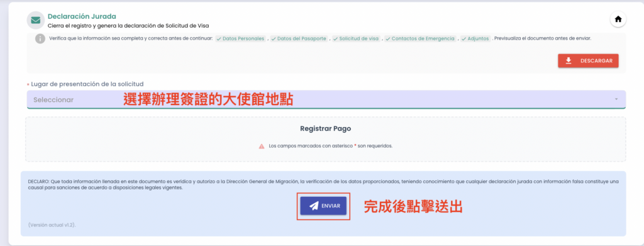644x246 pixels.
Task: Click the Solicitud de visa tag
Action: [x=356, y=38]
